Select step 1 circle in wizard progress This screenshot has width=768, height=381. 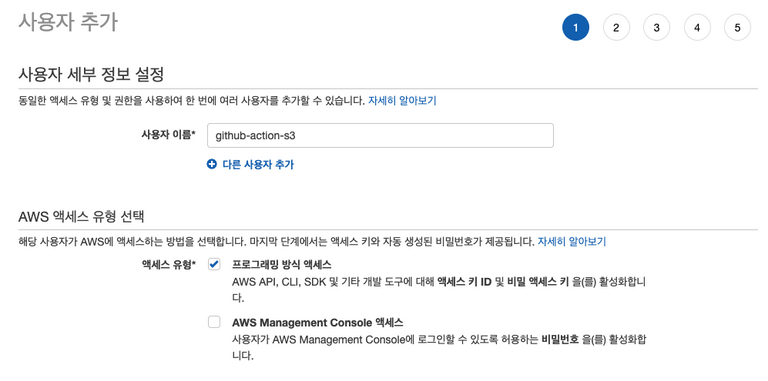[576, 27]
